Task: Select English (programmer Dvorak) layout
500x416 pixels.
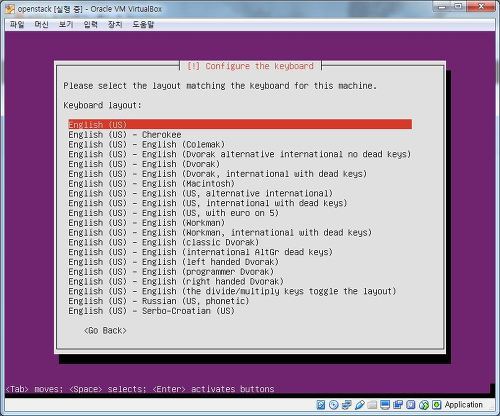Action: (171, 272)
